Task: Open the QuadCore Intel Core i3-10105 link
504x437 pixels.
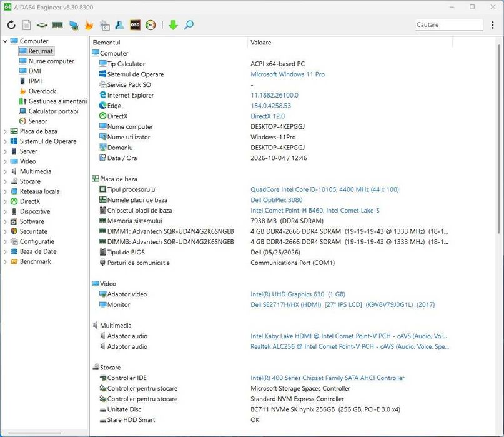Action: coord(325,189)
